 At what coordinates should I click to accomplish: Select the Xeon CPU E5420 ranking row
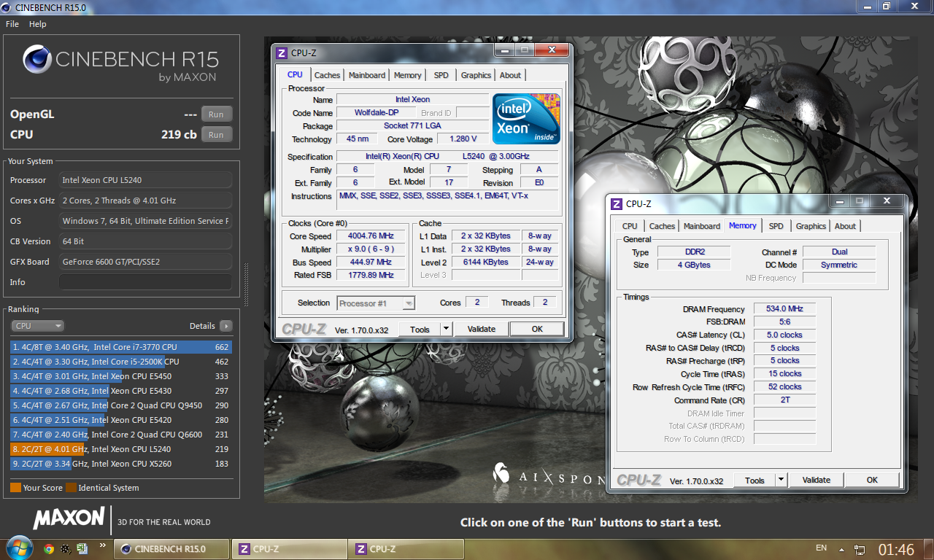(x=121, y=420)
